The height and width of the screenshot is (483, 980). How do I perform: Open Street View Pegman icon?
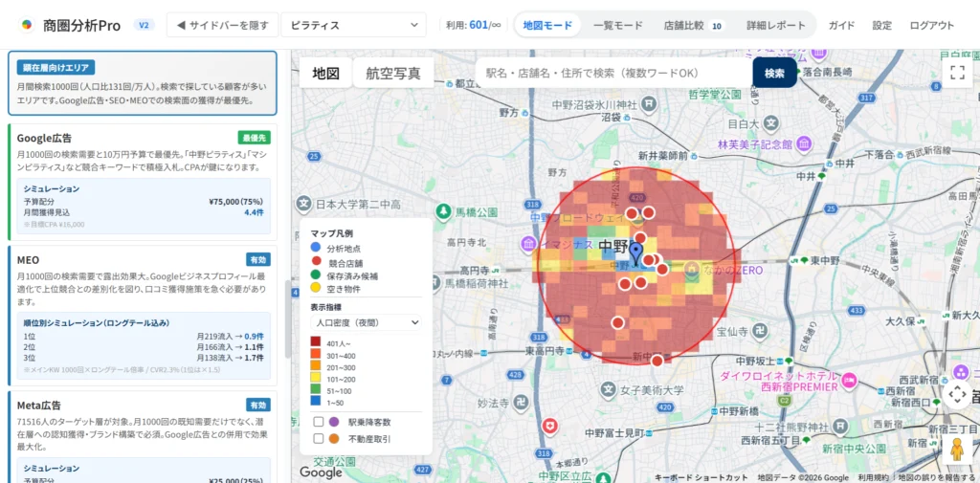pyautogui.click(x=957, y=450)
